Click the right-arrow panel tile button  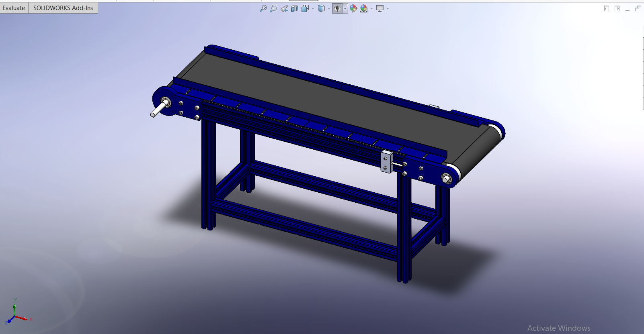click(x=617, y=8)
